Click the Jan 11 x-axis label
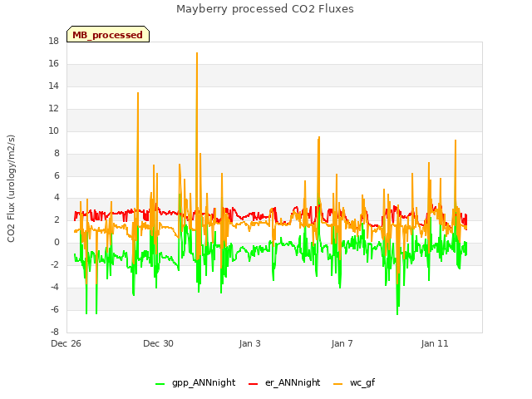Viewport: 532px width, 399px height. click(x=435, y=343)
